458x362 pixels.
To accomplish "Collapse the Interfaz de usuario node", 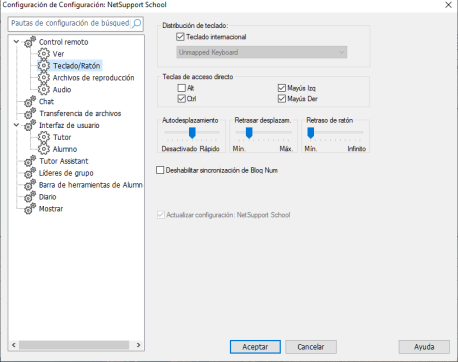I will pyautogui.click(x=16, y=125).
